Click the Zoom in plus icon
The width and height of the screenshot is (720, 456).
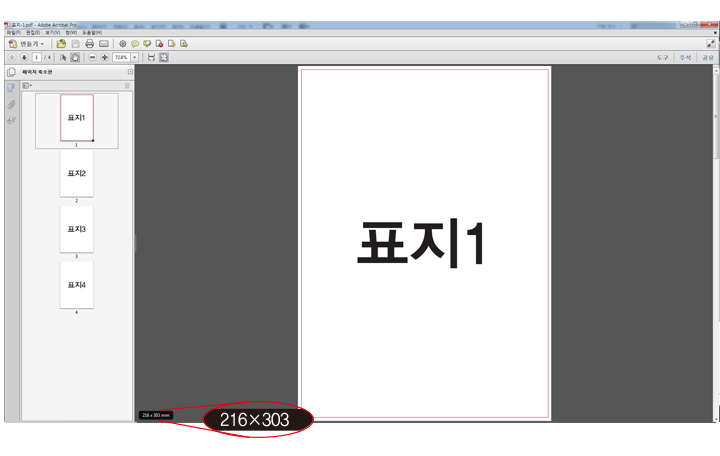click(x=104, y=58)
